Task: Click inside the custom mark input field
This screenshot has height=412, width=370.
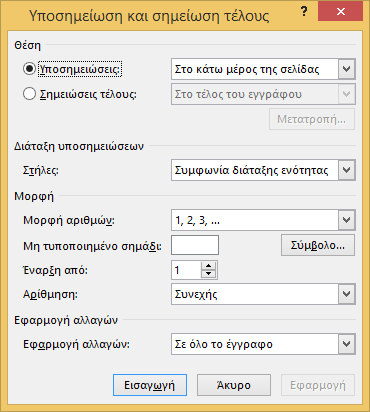Action: [x=195, y=245]
